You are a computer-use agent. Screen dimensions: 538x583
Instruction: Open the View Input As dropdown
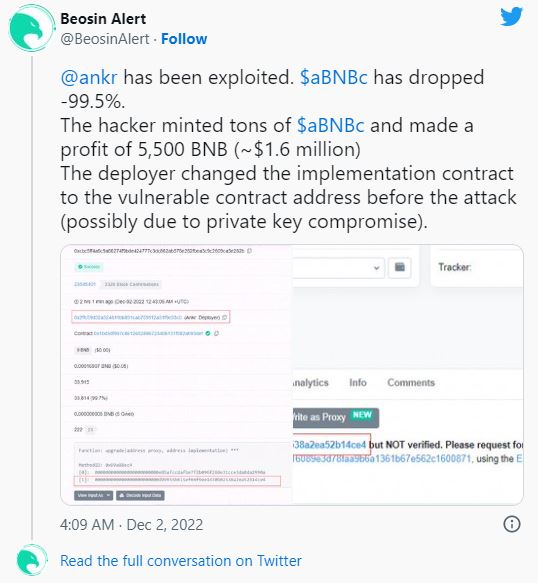point(93,495)
